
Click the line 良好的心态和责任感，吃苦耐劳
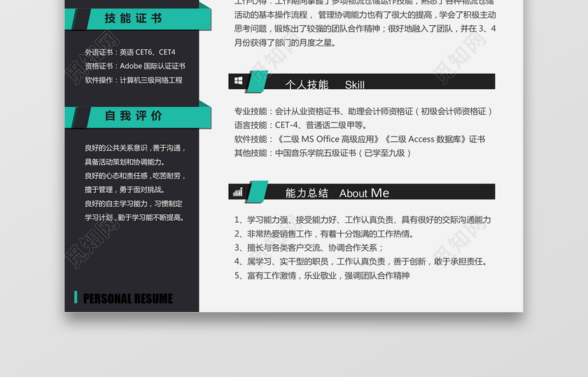click(x=135, y=176)
